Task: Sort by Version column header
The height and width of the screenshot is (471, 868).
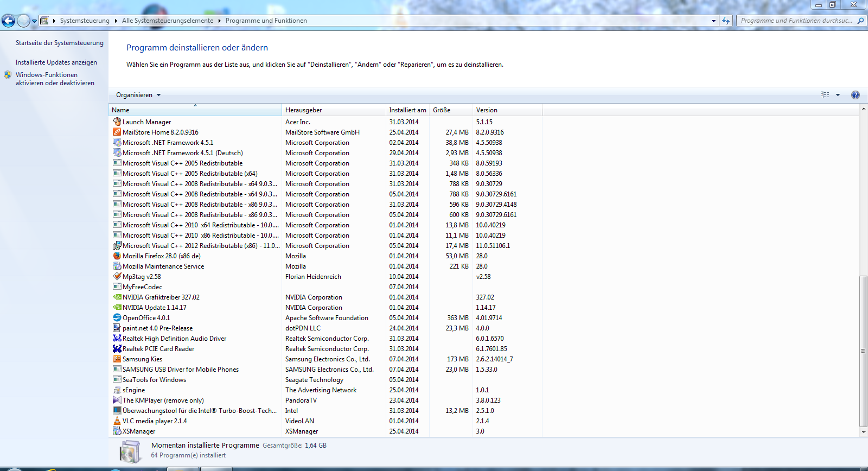Action: click(507, 110)
